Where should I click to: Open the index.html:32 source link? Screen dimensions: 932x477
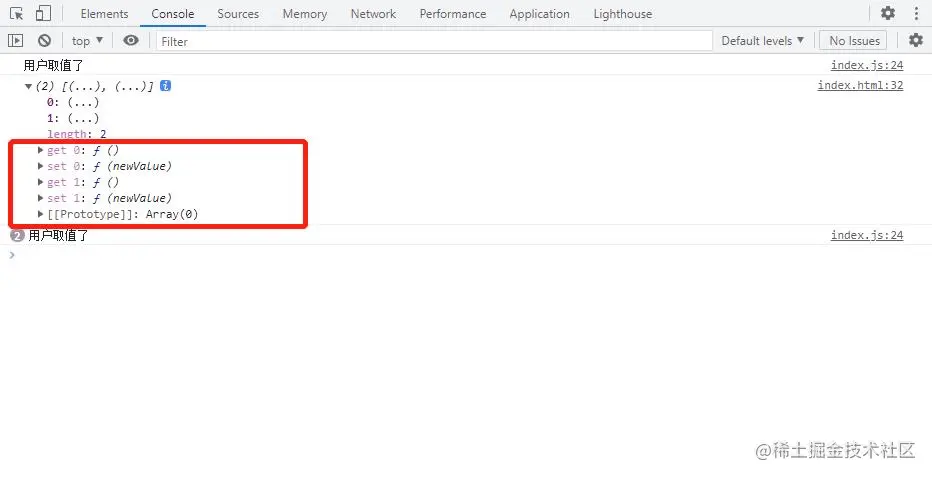860,85
